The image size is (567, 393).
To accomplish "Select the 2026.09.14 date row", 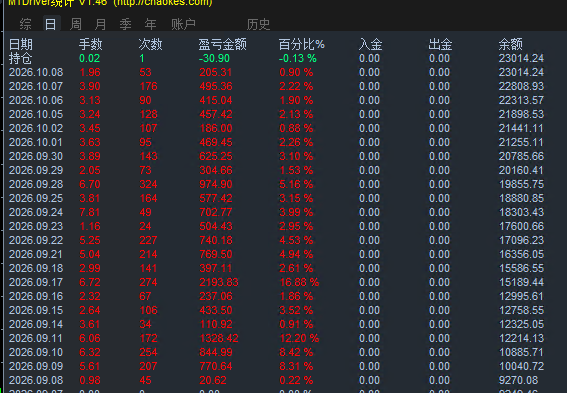I will click(36, 324).
